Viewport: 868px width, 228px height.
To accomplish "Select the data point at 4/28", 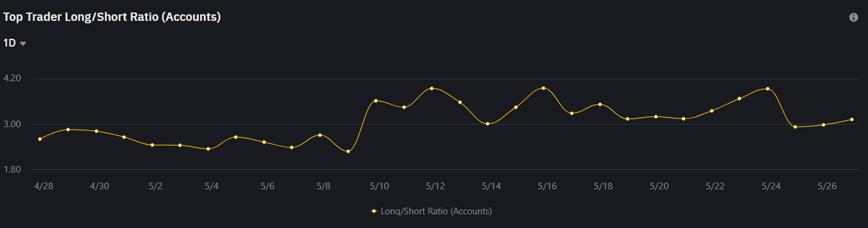I will tap(40, 139).
